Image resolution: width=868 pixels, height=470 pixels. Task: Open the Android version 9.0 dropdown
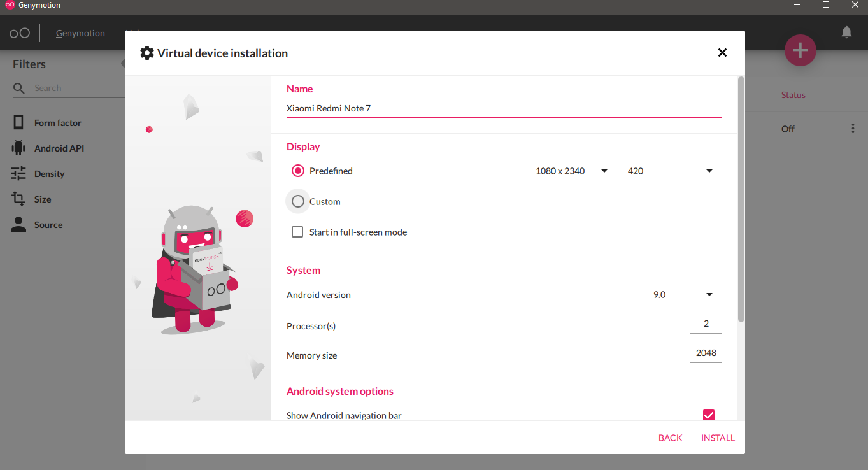682,295
